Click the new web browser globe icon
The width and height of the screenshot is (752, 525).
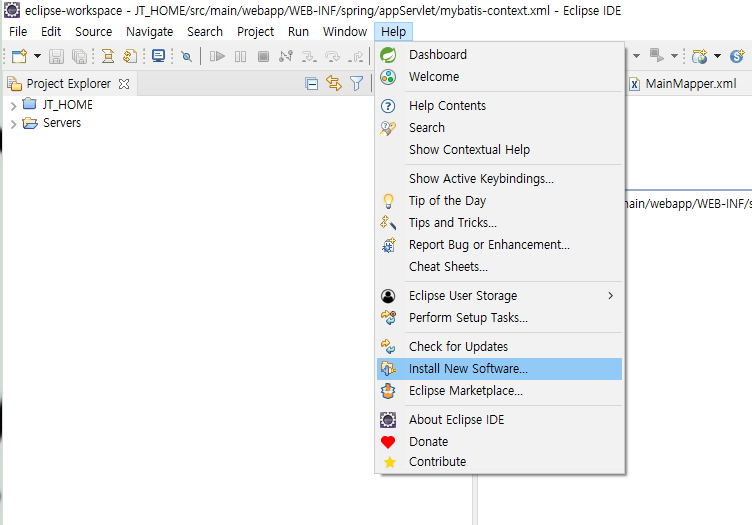tap(700, 57)
